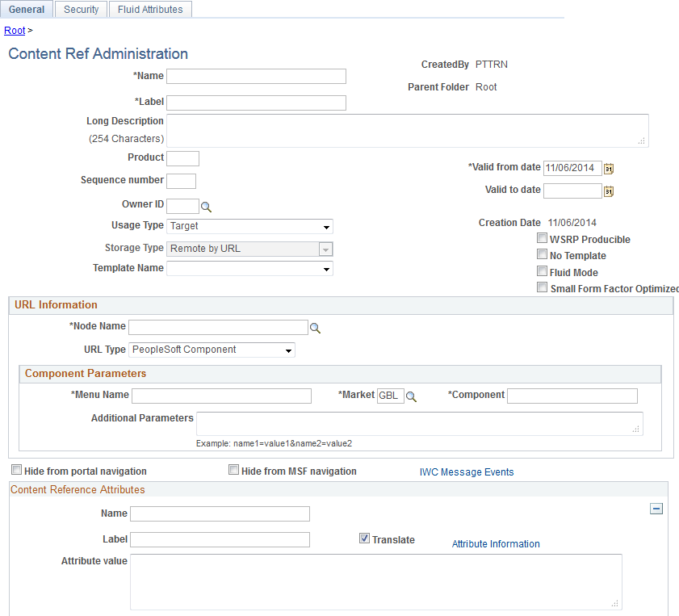
Task: Check Hide from MSF navigation
Action: point(233,470)
